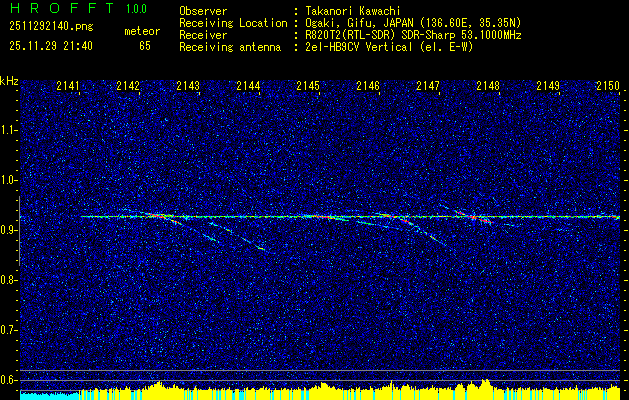Click the Receiving Location label
Image resolution: width=629 pixels, height=400 pixels.
(233, 23)
